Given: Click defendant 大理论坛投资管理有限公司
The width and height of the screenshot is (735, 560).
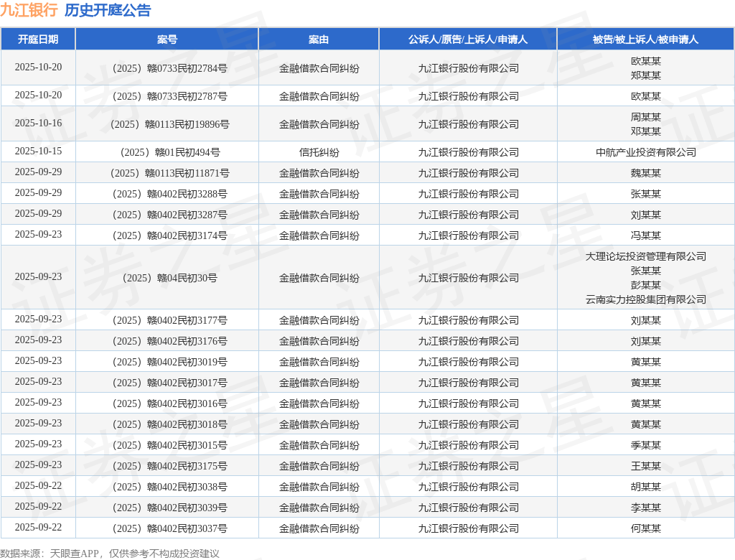Looking at the screenshot, I should click(645, 256).
